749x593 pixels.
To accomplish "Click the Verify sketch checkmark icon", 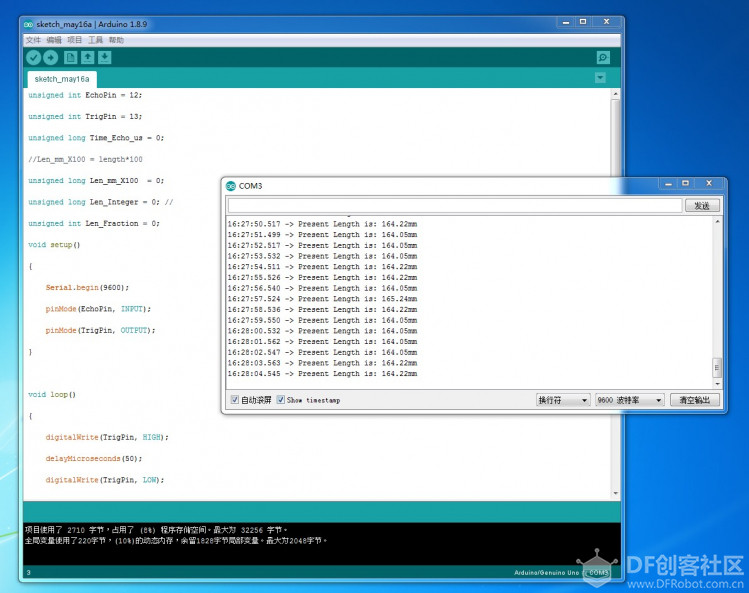I will (x=33, y=58).
